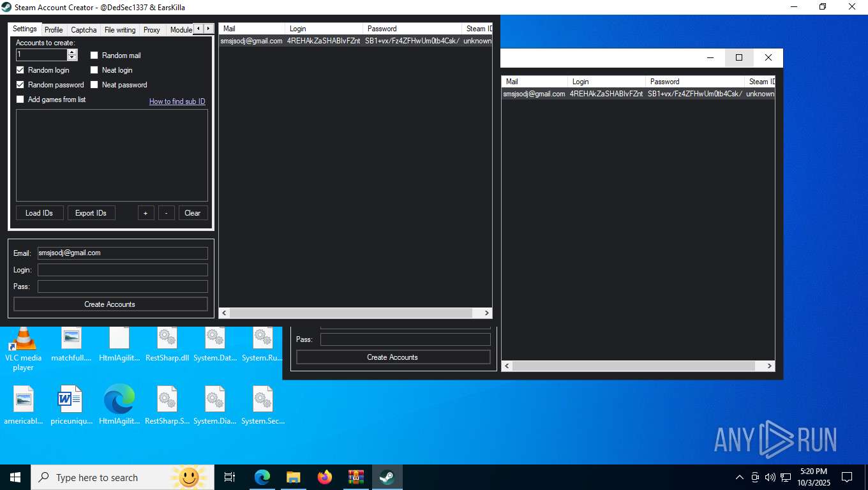This screenshot has width=868, height=490.
Task: Open File Explorer from the taskbar
Action: 293,477
